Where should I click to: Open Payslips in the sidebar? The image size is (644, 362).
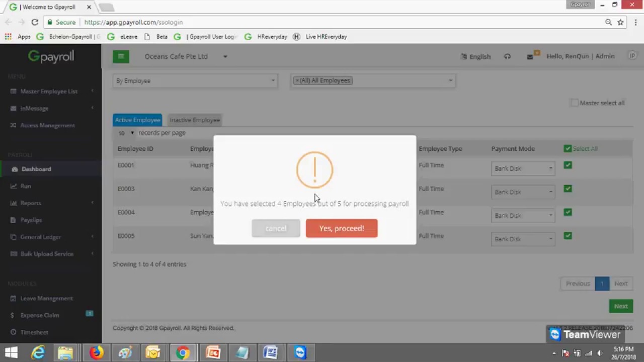[x=31, y=220]
